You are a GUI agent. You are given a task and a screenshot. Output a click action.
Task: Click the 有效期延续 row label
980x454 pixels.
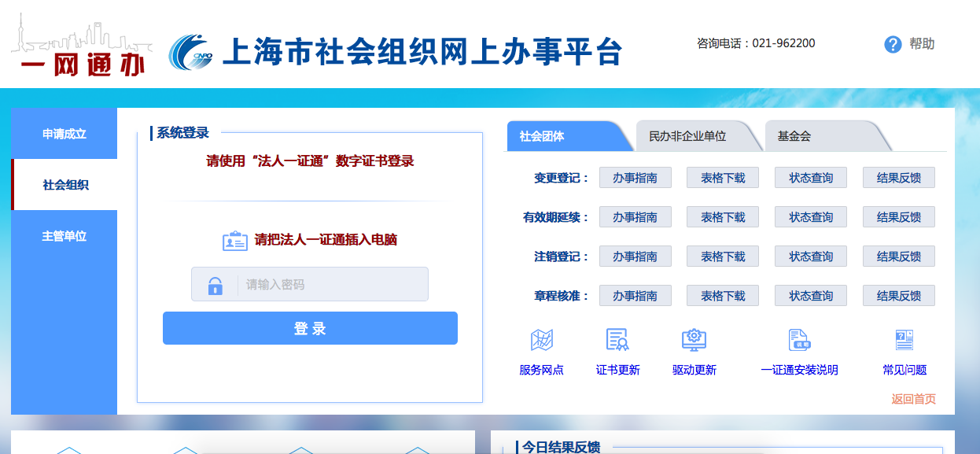(x=555, y=217)
